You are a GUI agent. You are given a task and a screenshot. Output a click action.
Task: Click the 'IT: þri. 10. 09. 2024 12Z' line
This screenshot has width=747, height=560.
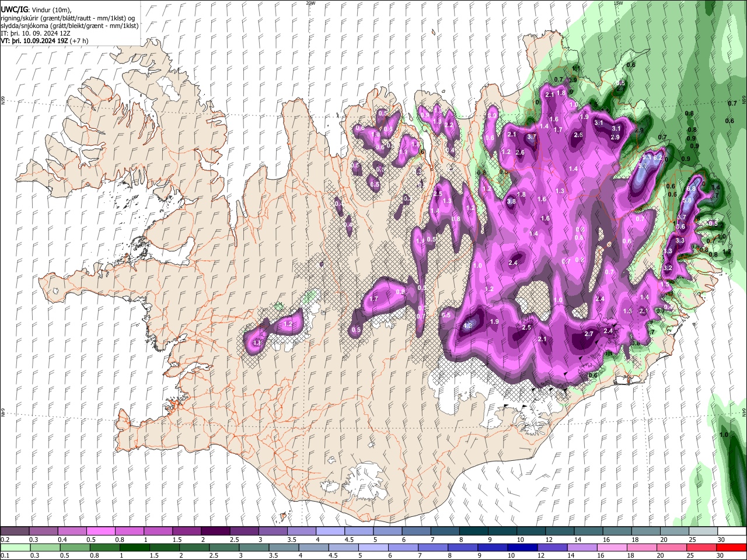click(x=37, y=33)
